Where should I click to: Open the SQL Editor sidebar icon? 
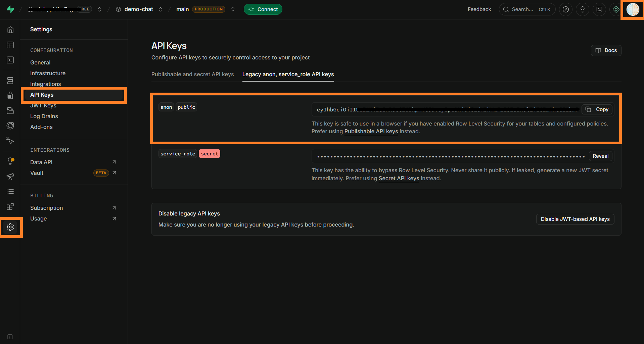point(10,60)
